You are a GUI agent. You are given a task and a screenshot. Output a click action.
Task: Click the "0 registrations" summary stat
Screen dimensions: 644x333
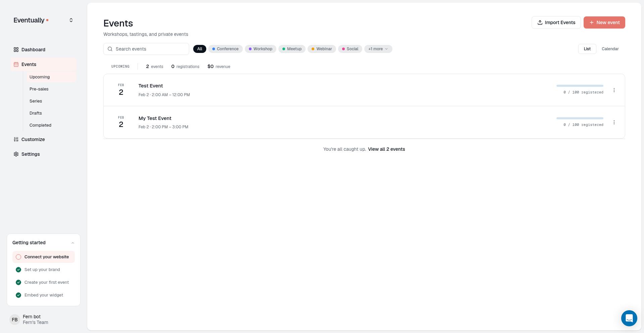tap(185, 67)
